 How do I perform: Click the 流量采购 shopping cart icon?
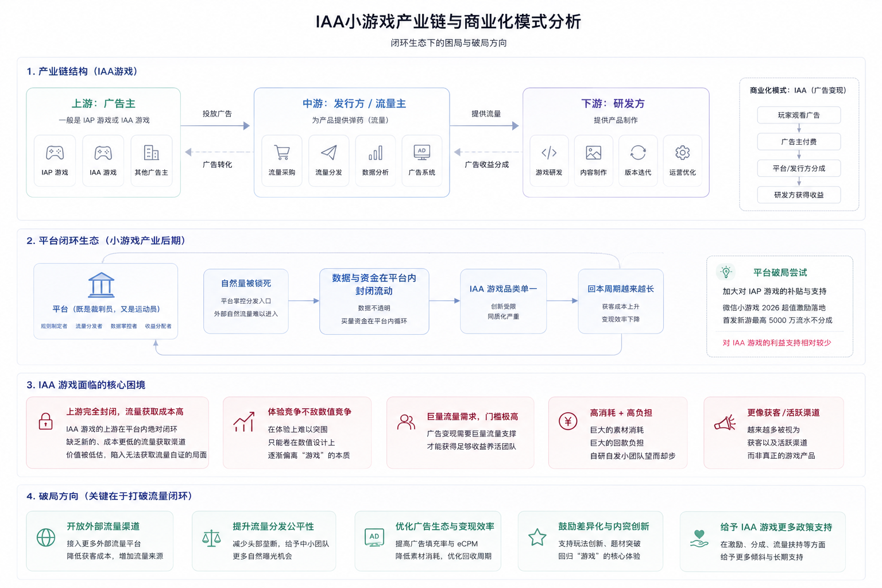click(281, 153)
